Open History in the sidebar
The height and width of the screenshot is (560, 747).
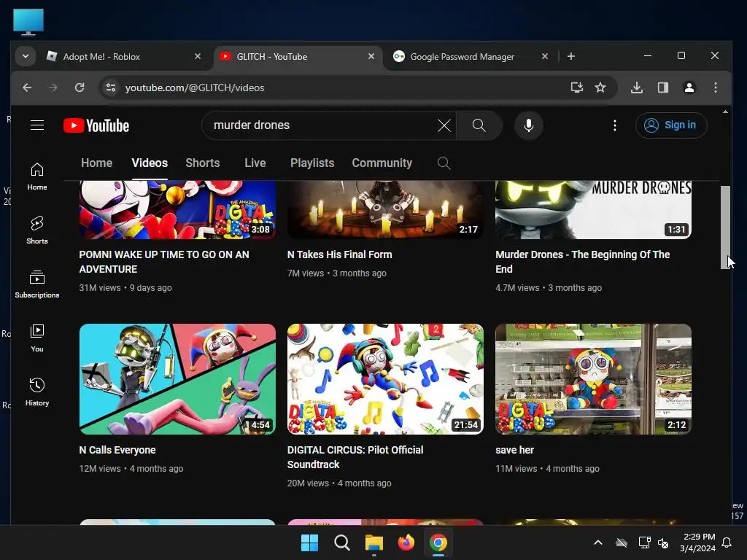point(37,392)
